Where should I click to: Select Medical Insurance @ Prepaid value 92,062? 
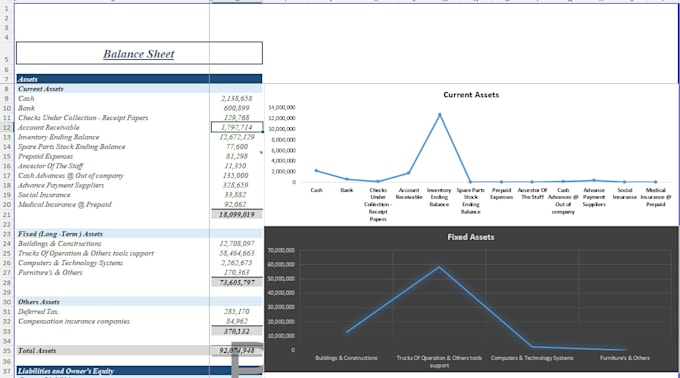pyautogui.click(x=236, y=205)
